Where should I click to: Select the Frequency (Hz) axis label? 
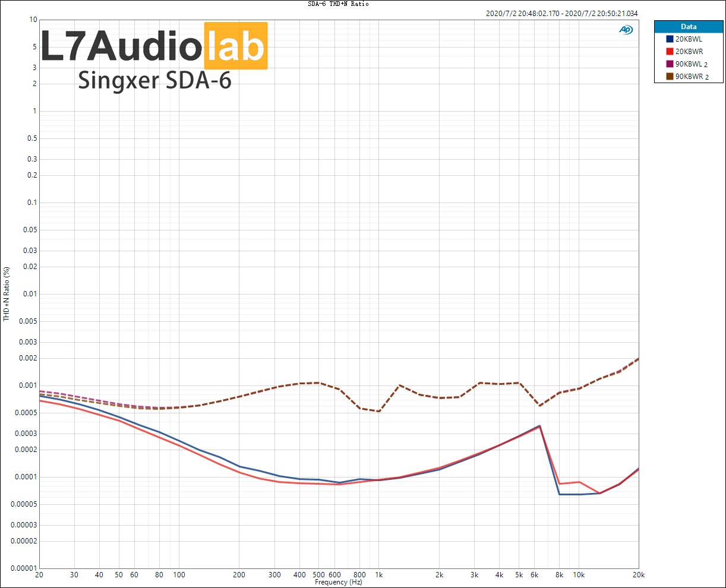[339, 583]
